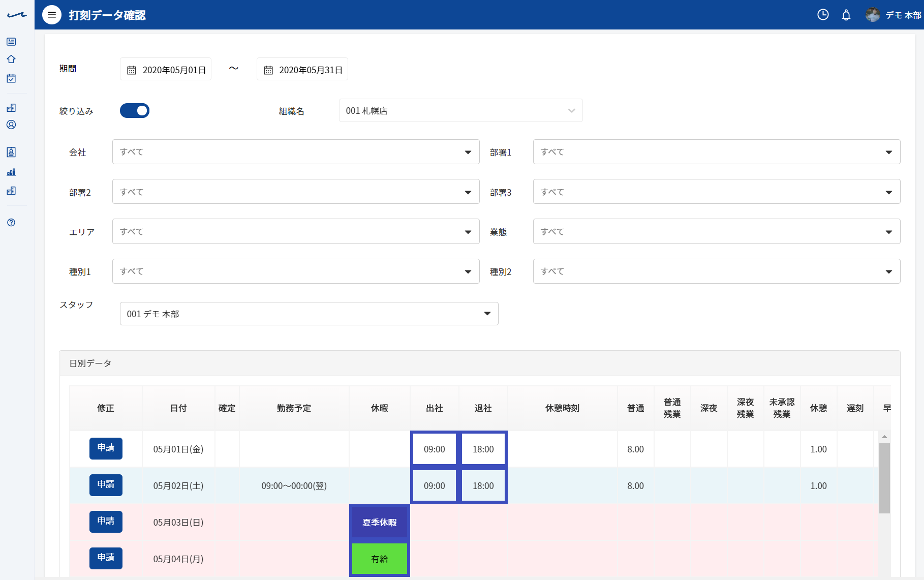
Task: Open the calendar check sidebar icon
Action: tap(11, 78)
